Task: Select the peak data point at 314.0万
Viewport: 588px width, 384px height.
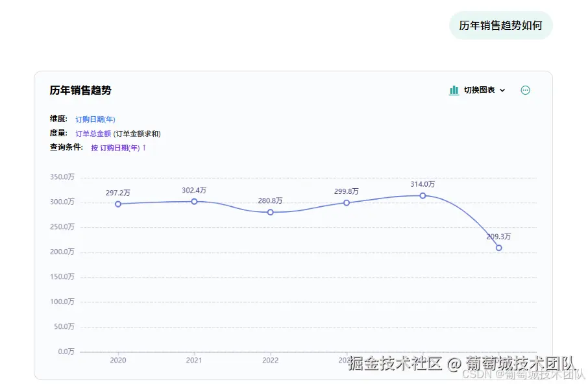Action: [x=423, y=195]
